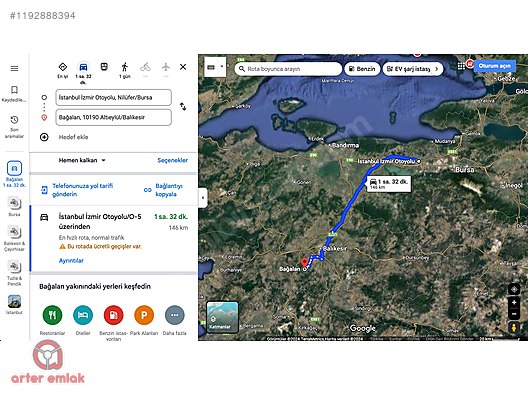Collapse the side panel arrow
Screen dimensions: 528x396
(x=202, y=197)
